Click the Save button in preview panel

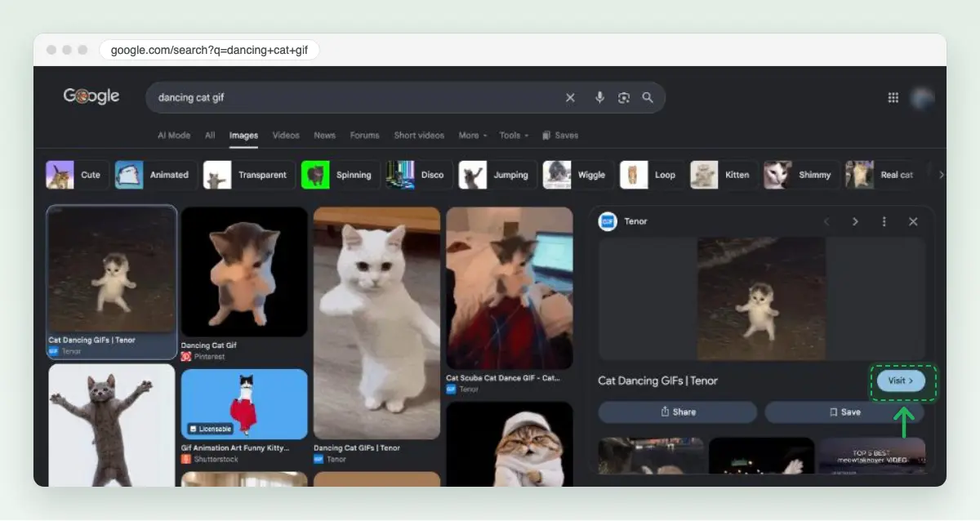(844, 412)
